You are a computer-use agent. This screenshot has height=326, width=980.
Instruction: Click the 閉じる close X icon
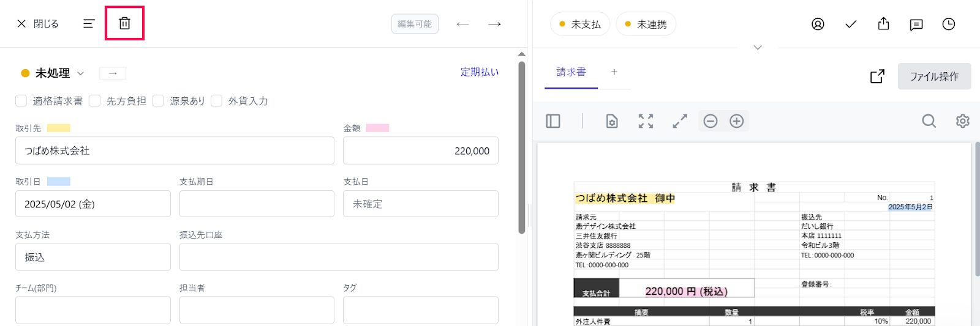(x=21, y=24)
